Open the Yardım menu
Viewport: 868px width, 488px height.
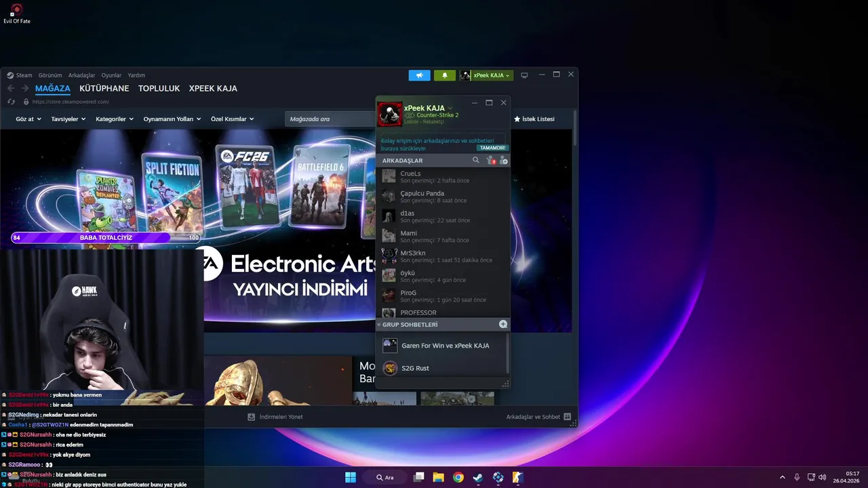point(136,75)
